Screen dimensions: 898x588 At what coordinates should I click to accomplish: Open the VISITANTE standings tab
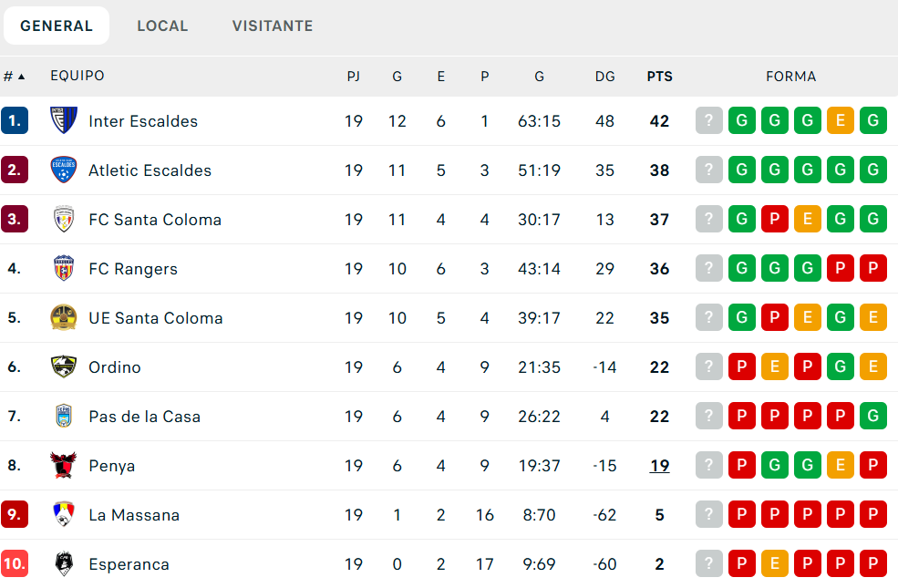pos(273,26)
